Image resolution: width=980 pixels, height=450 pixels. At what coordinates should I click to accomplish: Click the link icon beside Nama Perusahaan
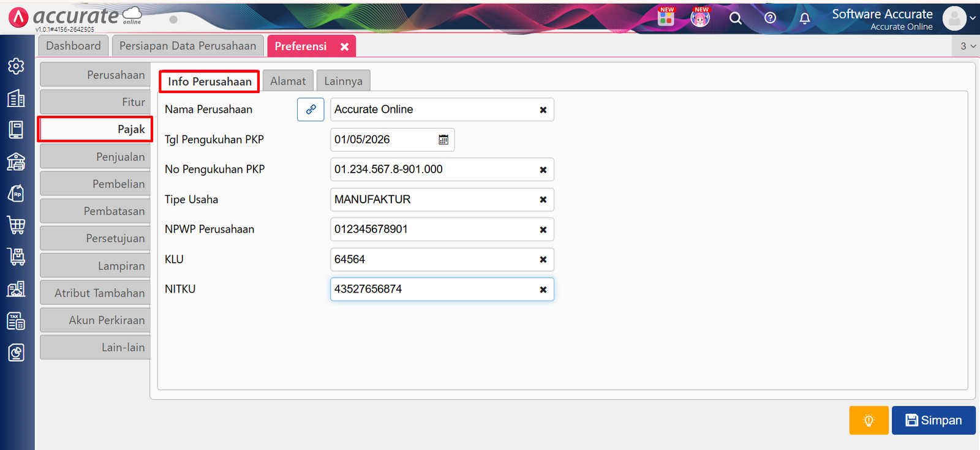point(311,110)
